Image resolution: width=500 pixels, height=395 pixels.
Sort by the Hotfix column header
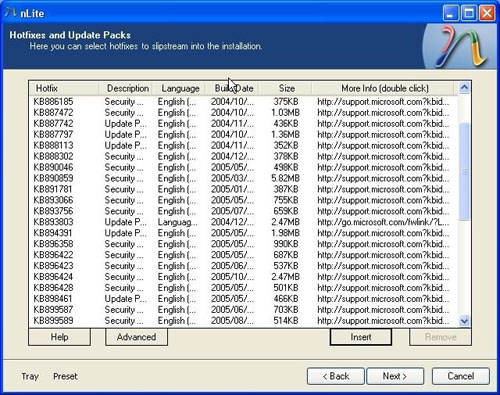pos(64,88)
